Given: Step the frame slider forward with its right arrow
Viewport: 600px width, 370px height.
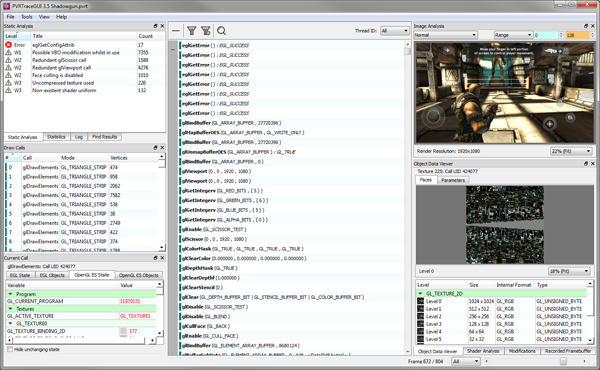Looking at the screenshot, I should click(x=584, y=361).
